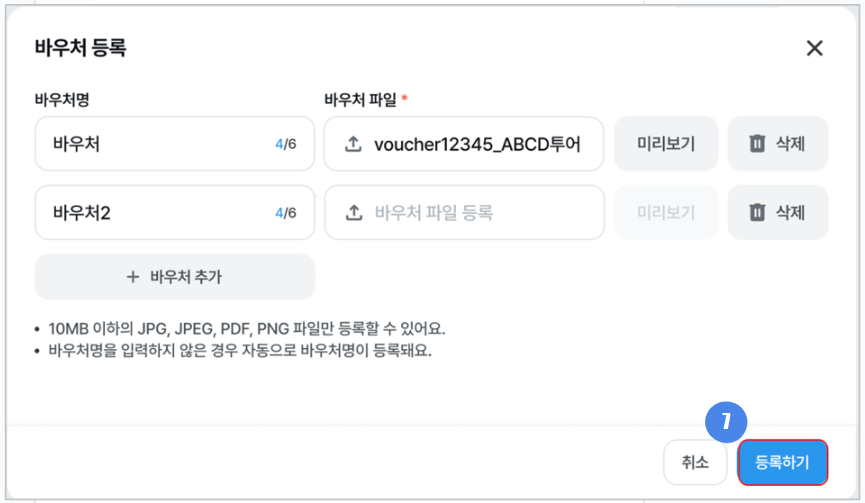Click 미리보기 button in 바우처2 row
The image size is (865, 503).
click(x=665, y=212)
